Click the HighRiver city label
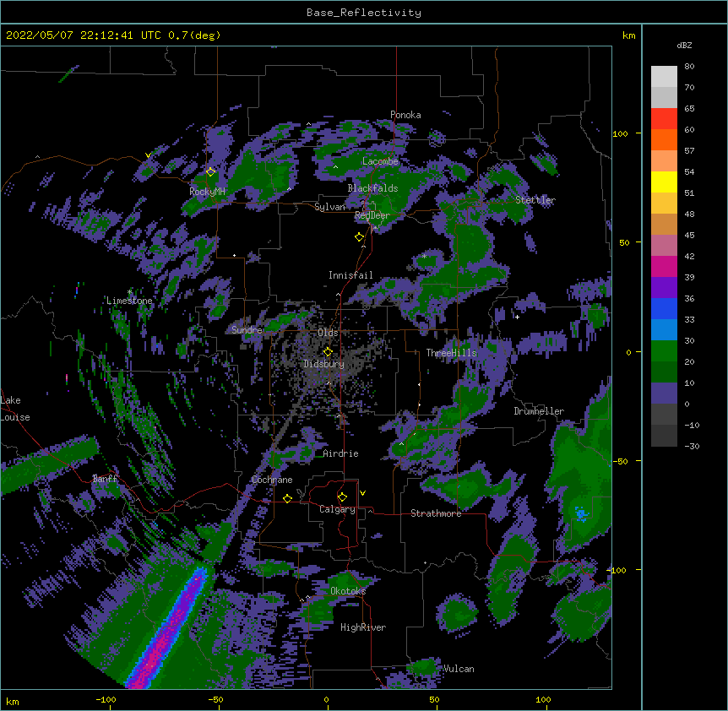The height and width of the screenshot is (711, 728). (363, 627)
